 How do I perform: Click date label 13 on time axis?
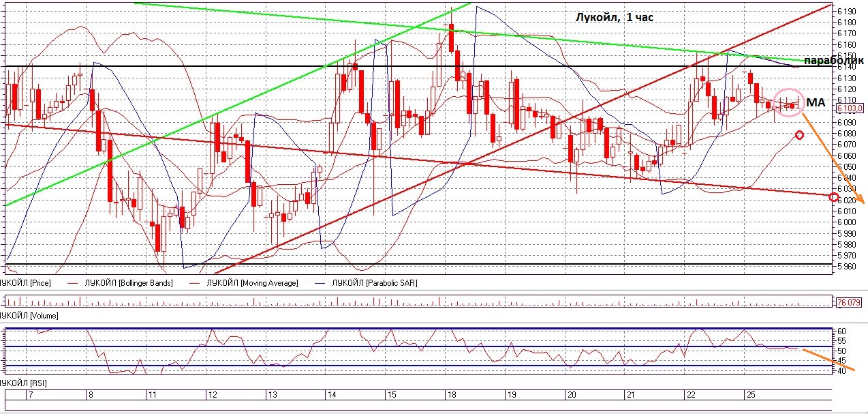click(x=272, y=396)
